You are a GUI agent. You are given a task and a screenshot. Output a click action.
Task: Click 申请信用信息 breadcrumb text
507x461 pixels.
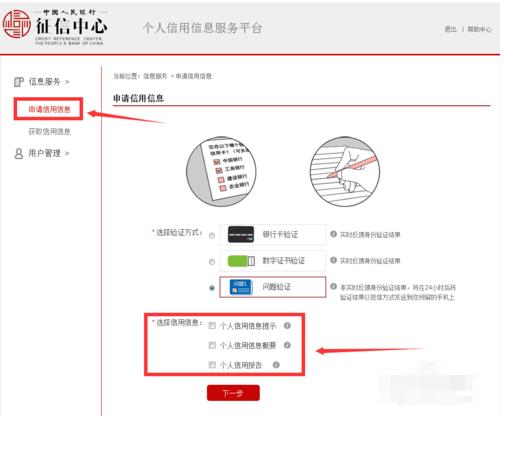click(x=194, y=76)
